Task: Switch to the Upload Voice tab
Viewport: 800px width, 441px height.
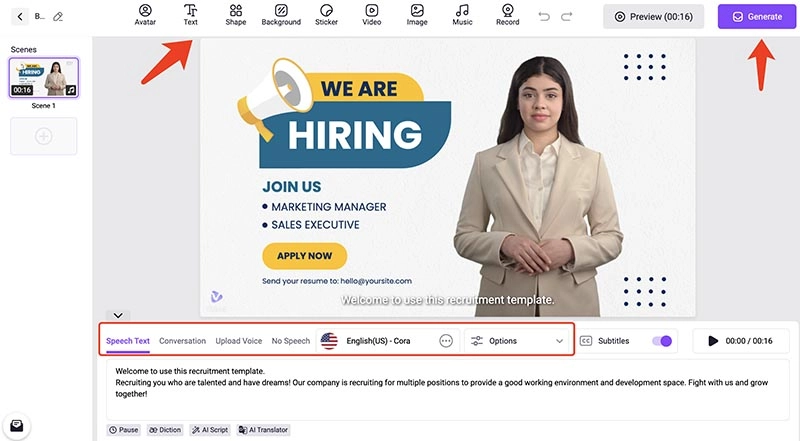Action: tap(238, 341)
